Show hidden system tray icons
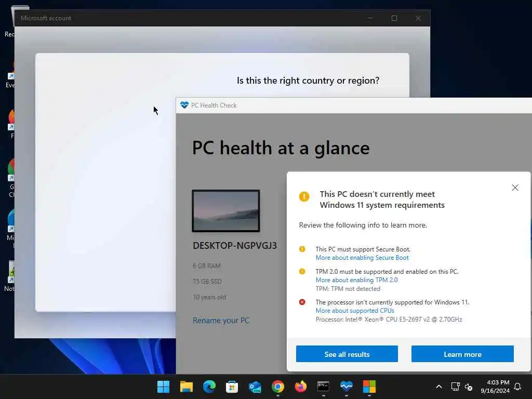 click(x=438, y=387)
